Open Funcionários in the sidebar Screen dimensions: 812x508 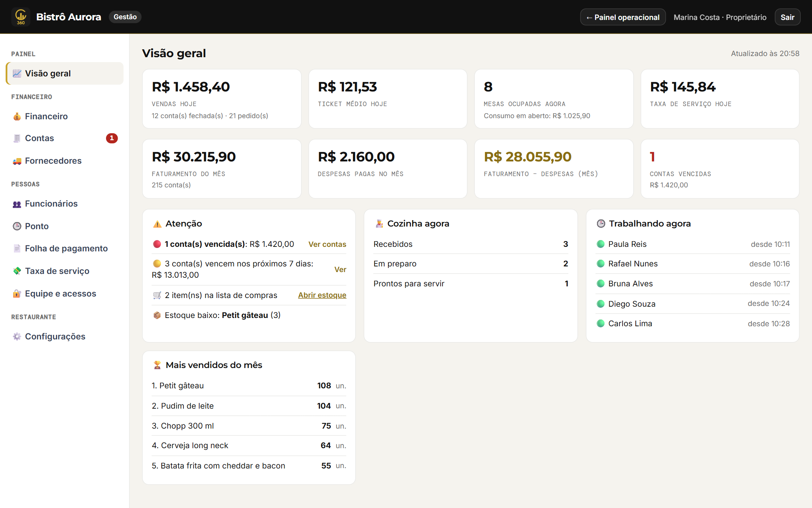point(65,204)
